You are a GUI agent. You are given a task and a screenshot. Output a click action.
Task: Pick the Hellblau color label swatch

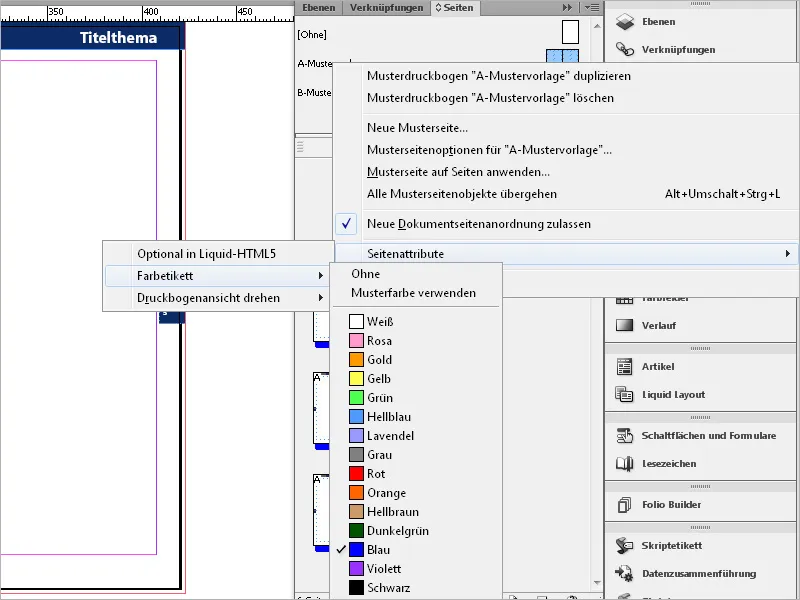(356, 417)
